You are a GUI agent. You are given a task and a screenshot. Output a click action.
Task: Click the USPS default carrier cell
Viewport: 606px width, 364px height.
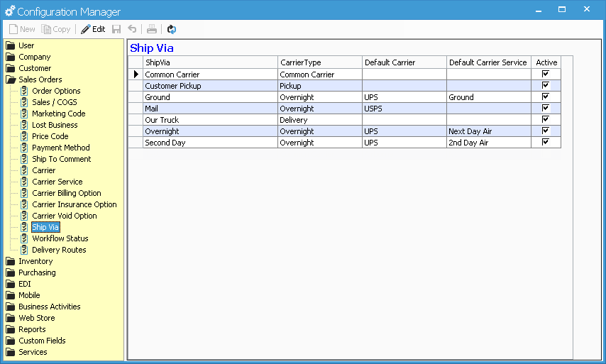click(404, 109)
